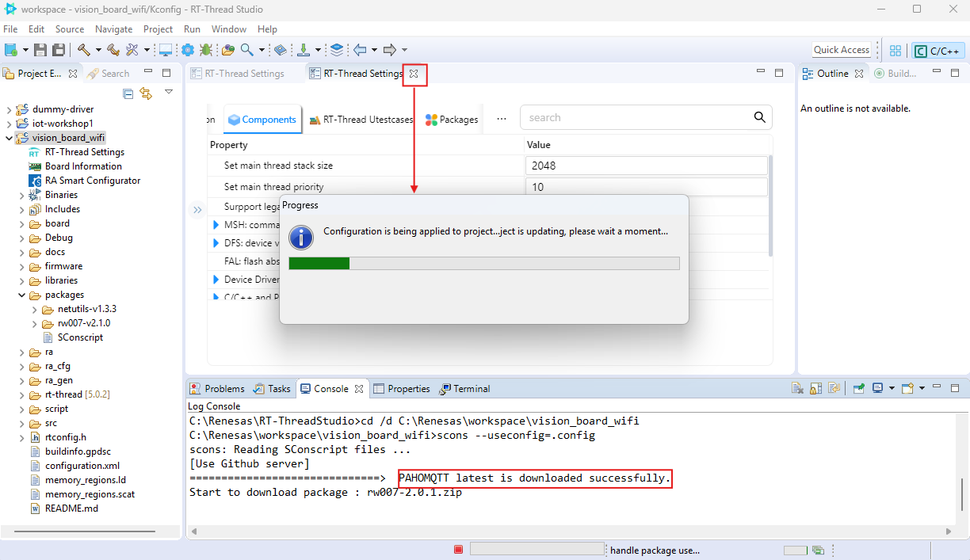Expand the netutils-v1.3.3 package folder
The image size is (970, 560).
click(x=34, y=309)
